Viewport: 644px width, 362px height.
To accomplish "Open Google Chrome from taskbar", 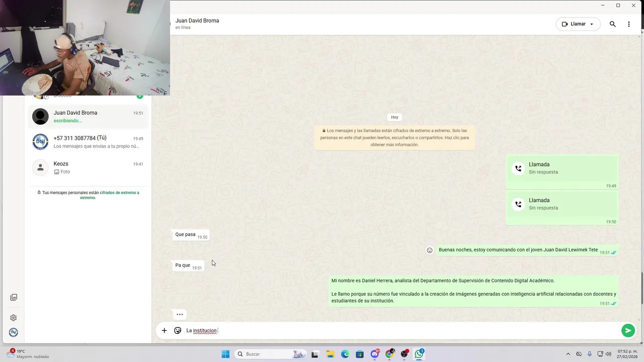I will pyautogui.click(x=389, y=354).
